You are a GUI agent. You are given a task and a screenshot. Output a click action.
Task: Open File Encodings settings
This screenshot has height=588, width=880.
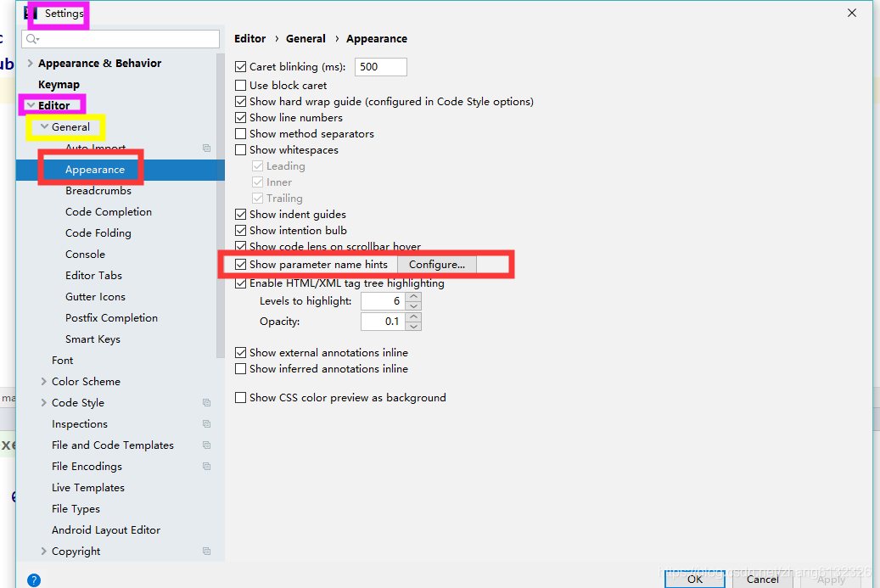coord(87,467)
